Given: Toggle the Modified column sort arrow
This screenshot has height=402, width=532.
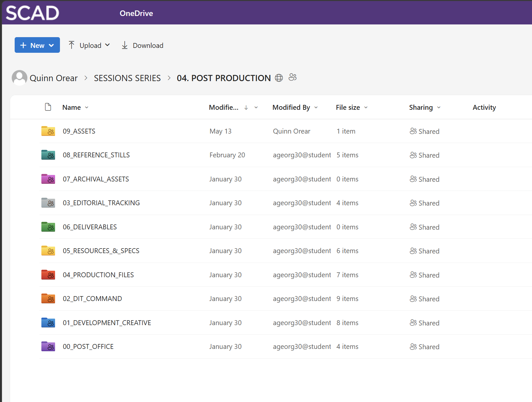Looking at the screenshot, I should tap(246, 108).
